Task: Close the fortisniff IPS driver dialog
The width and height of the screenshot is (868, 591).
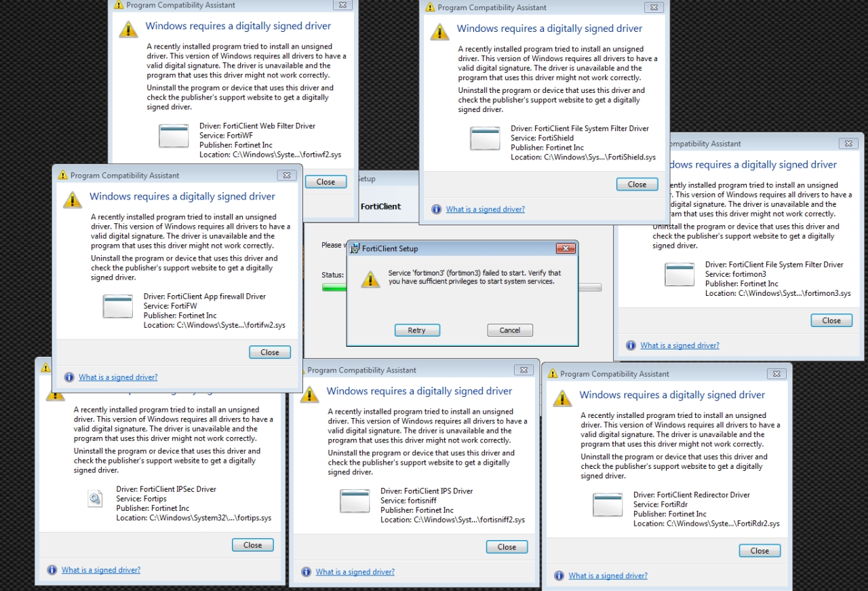Action: (507, 548)
